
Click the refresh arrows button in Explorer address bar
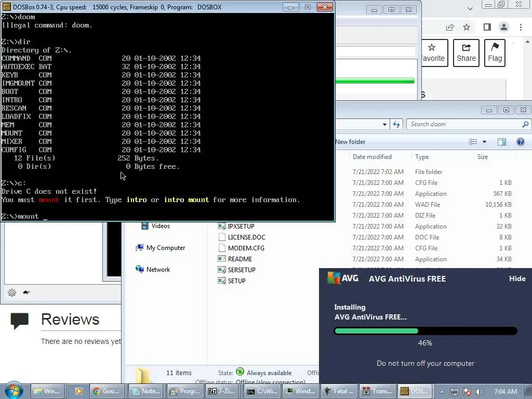tap(396, 124)
